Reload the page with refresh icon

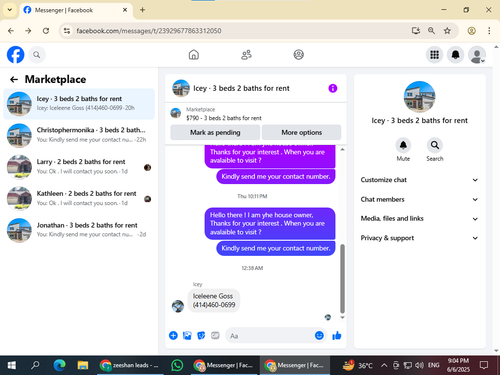[46, 31]
